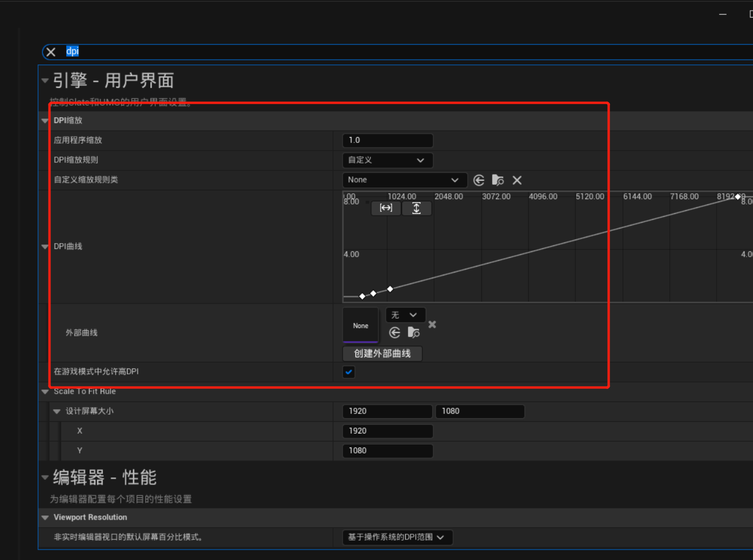Edit the second 设计屏幕大小 field 1080
753x560 pixels.
pos(480,411)
